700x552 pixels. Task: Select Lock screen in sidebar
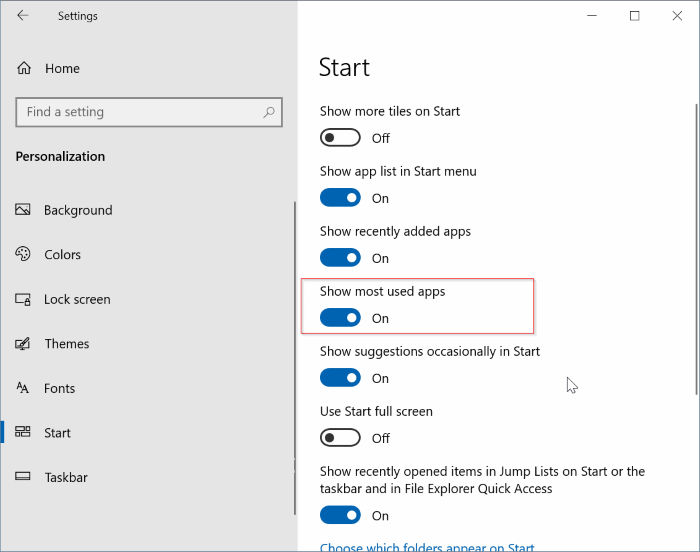tap(147, 299)
